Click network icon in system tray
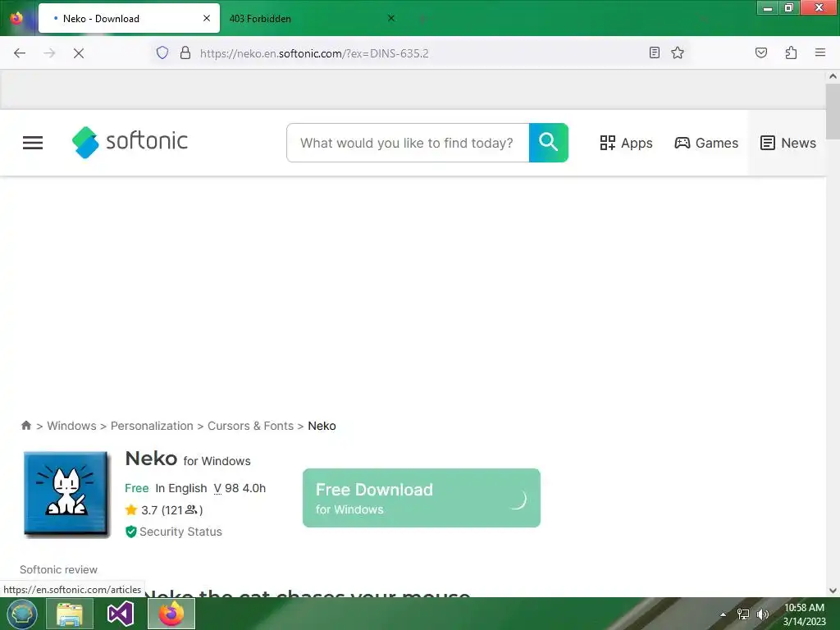Image resolution: width=840 pixels, height=630 pixels. pos(743,614)
